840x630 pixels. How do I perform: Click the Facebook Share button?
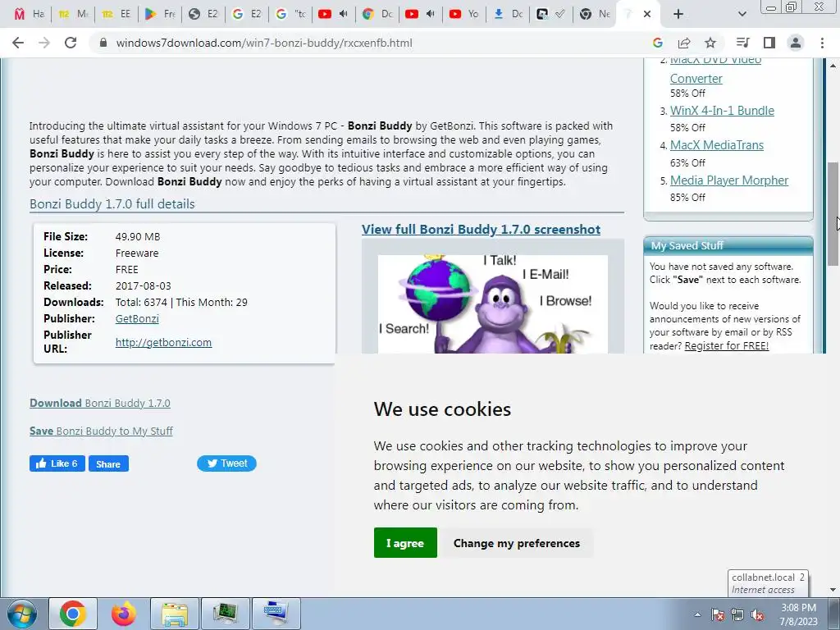coord(109,464)
